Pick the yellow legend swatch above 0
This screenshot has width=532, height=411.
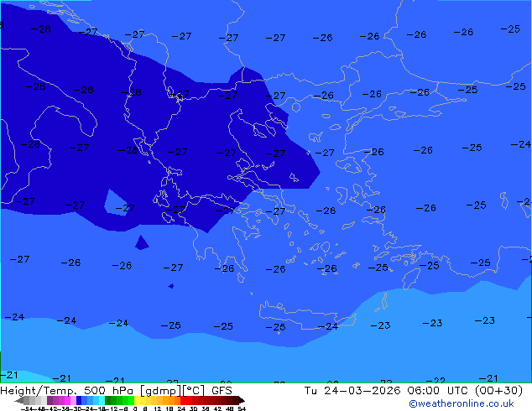pyautogui.click(x=137, y=400)
